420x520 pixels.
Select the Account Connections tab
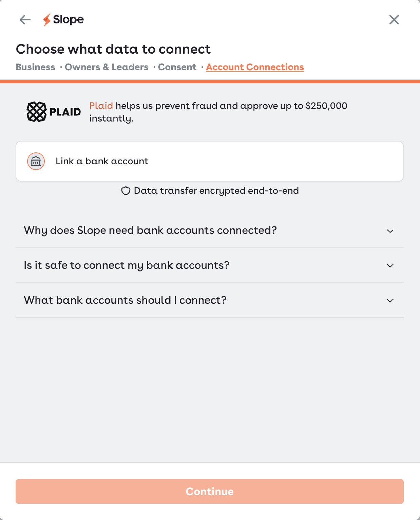(x=255, y=67)
